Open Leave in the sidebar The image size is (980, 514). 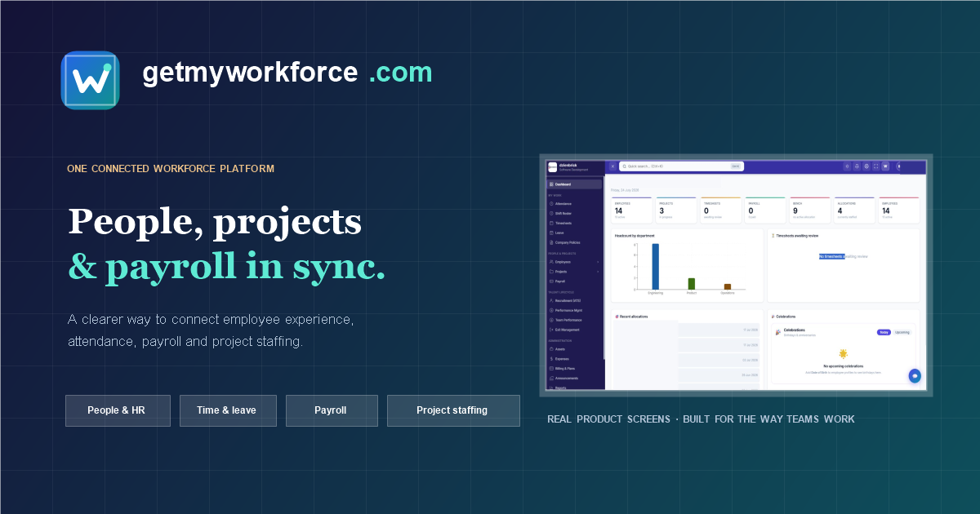click(x=575, y=233)
